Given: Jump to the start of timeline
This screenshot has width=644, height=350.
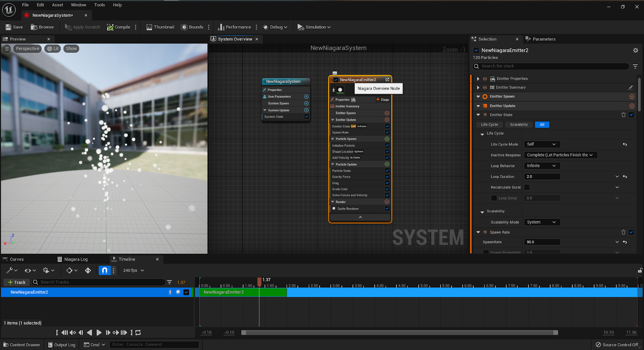Looking at the screenshot, I should [x=57, y=333].
